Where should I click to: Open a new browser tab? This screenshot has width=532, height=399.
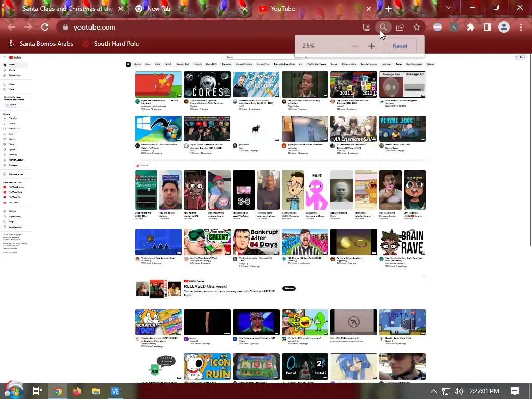point(389,9)
